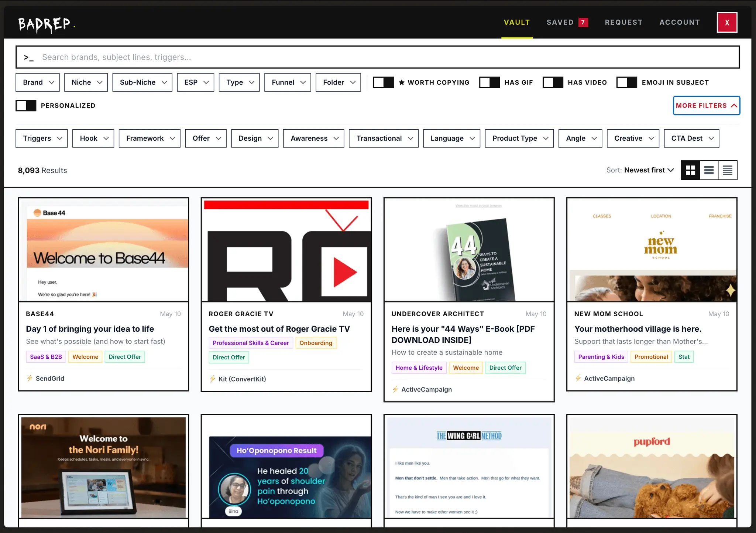756x533 pixels.
Task: Go to the Account tab
Action: [x=680, y=22]
